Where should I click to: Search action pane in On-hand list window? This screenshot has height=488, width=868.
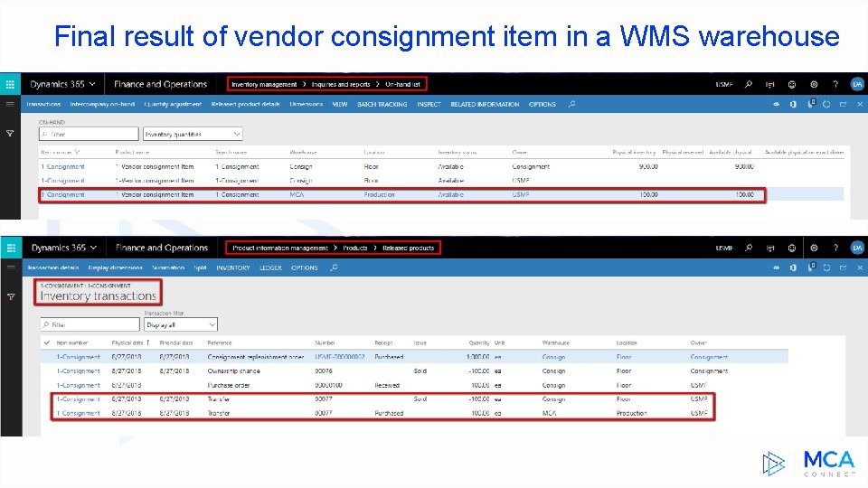[x=571, y=104]
